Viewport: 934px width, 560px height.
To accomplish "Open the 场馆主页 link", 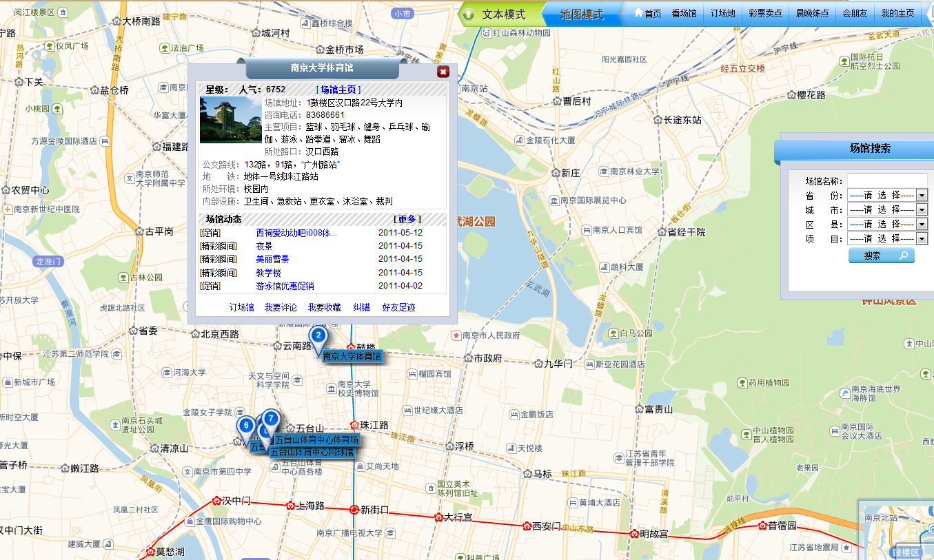I will [338, 90].
